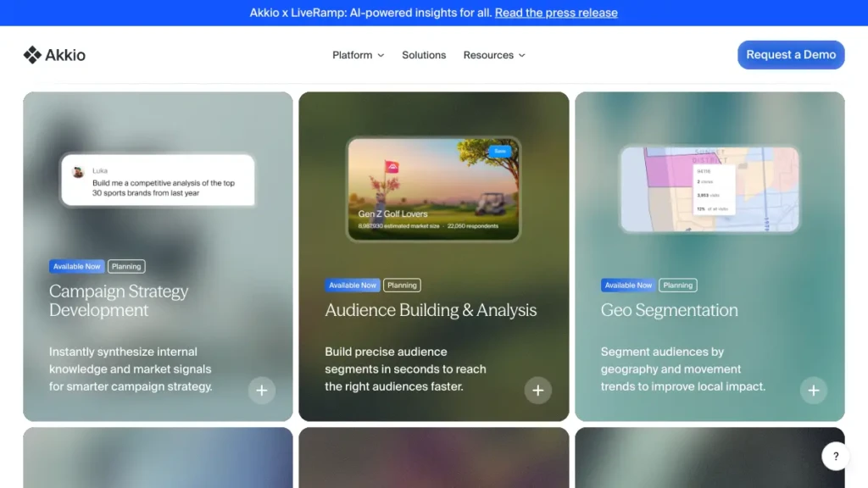Click the Gen Z Golf Lovers thumbnail
The height and width of the screenshot is (488, 868).
coord(433,189)
